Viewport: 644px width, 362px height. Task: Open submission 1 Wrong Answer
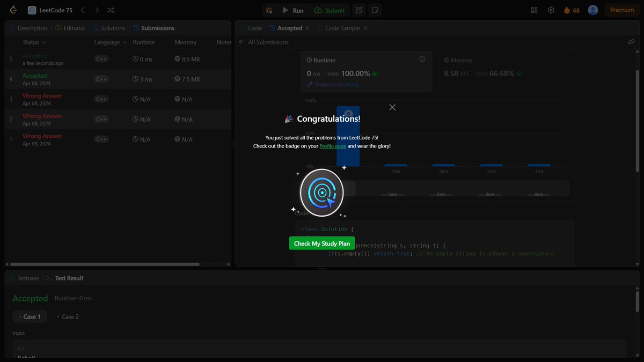(x=118, y=139)
